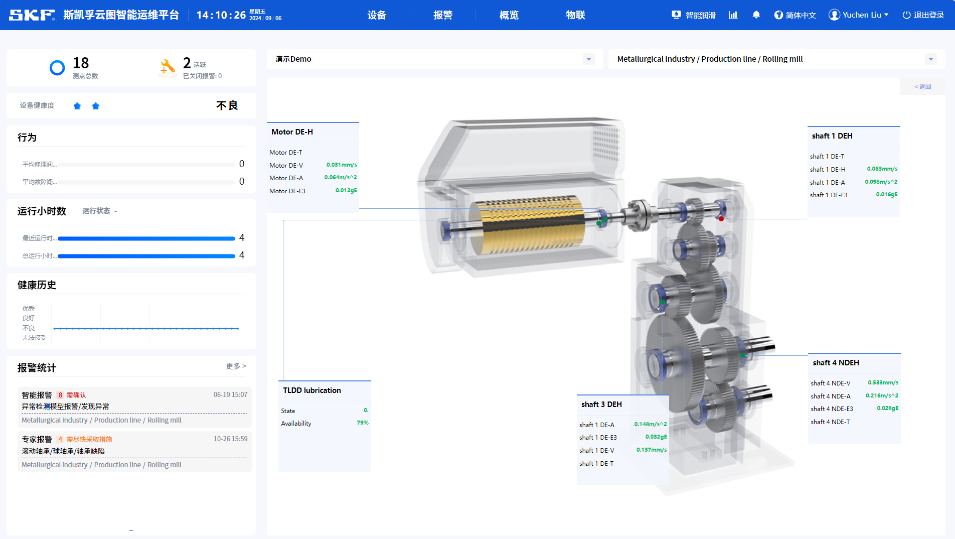Open the Yuchen Liu user menu

862,15
